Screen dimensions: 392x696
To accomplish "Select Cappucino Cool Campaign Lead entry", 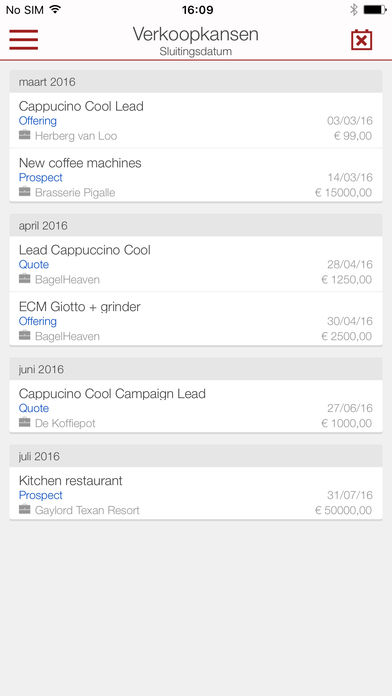I will (196, 407).
